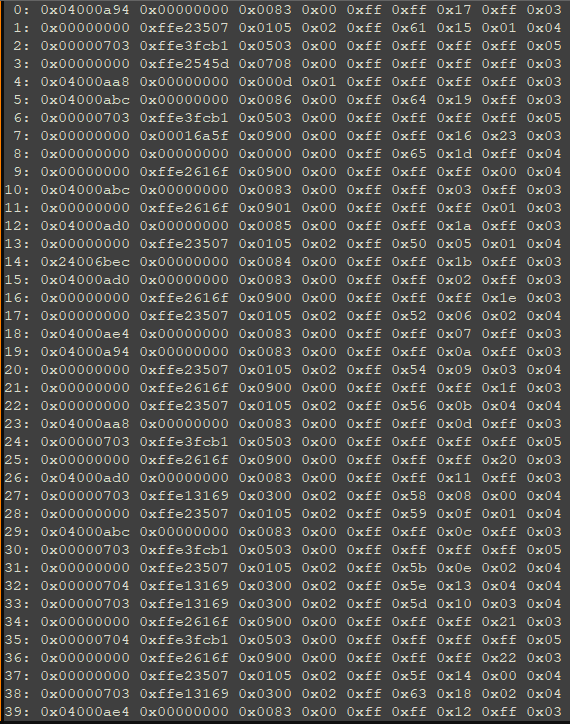Select byte 0x1a in row 12
This screenshot has height=724, width=570.
coord(454,226)
